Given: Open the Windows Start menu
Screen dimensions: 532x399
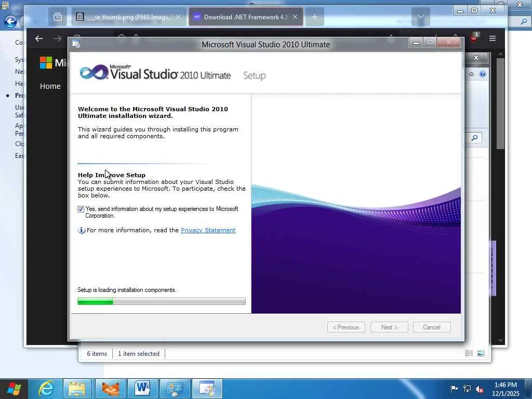Looking at the screenshot, I should tap(14, 389).
